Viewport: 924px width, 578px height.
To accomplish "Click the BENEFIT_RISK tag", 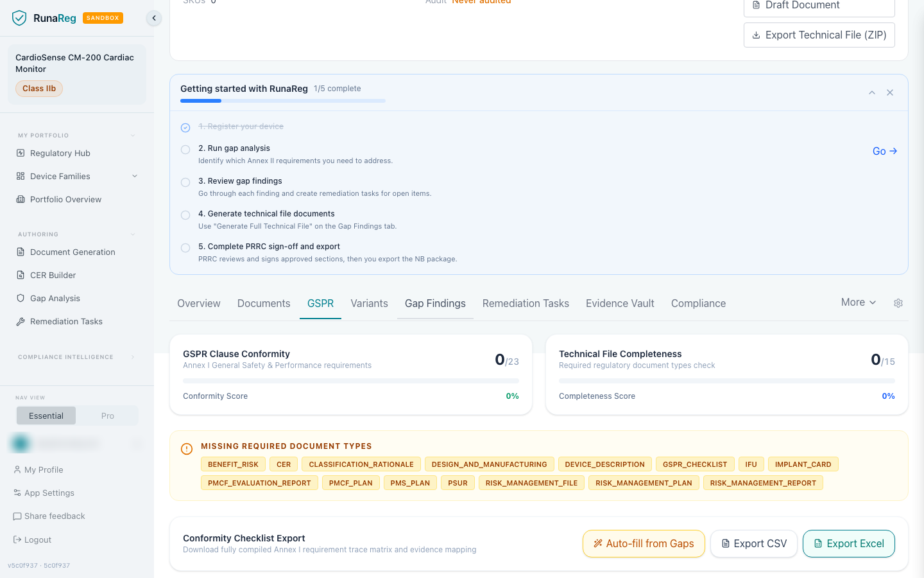I will coord(233,464).
